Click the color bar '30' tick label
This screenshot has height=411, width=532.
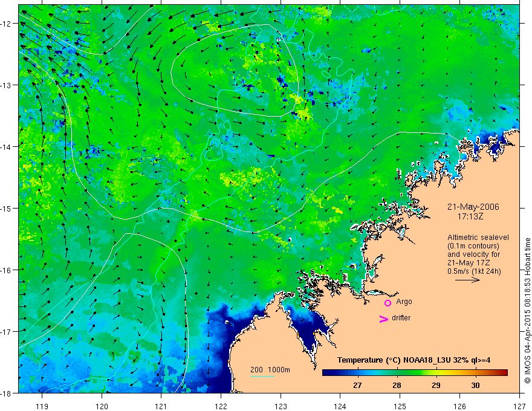(x=475, y=385)
